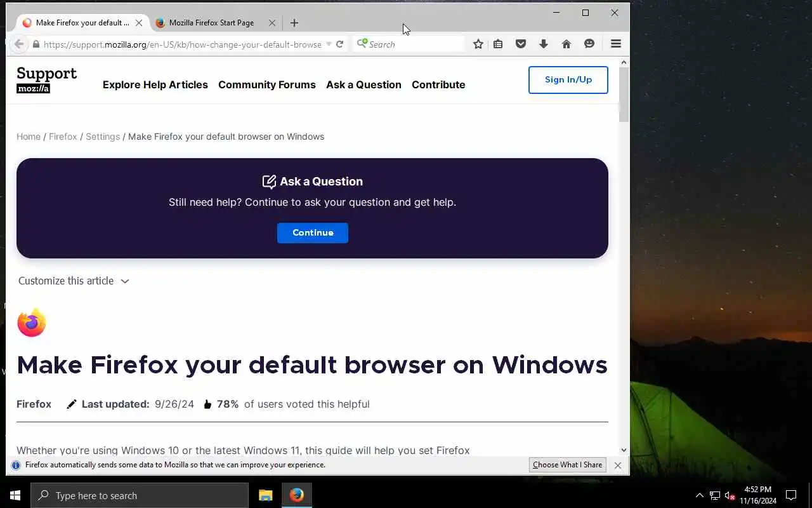Click the network icon in system tray
This screenshot has width=812, height=508.
[715, 495]
